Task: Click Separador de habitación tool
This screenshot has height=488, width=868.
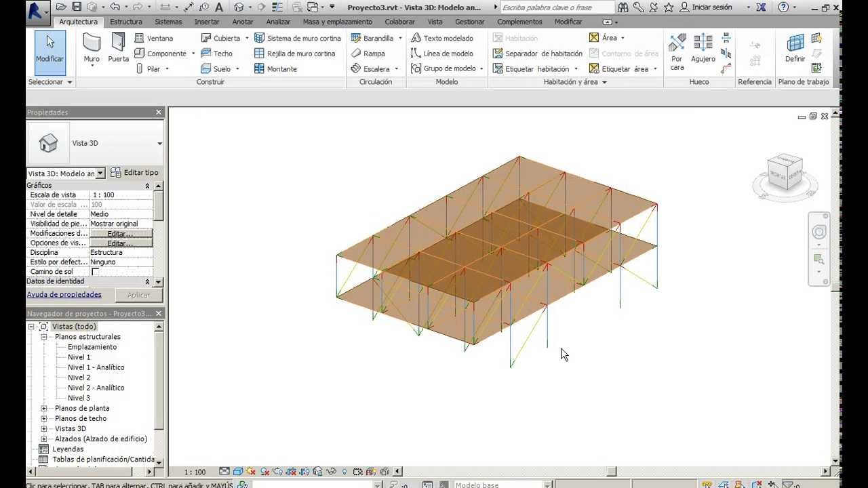Action: pos(537,54)
